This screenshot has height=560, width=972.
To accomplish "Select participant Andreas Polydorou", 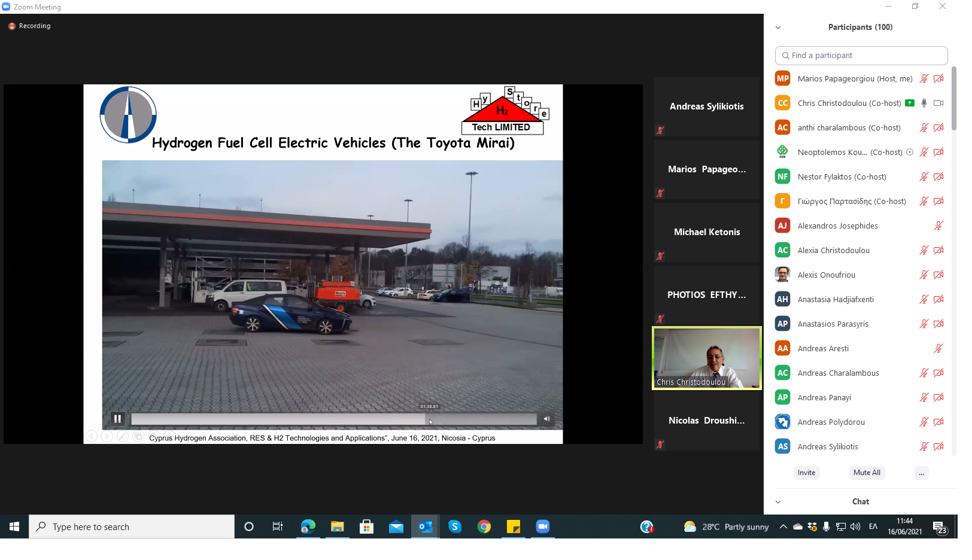I will pyautogui.click(x=860, y=422).
